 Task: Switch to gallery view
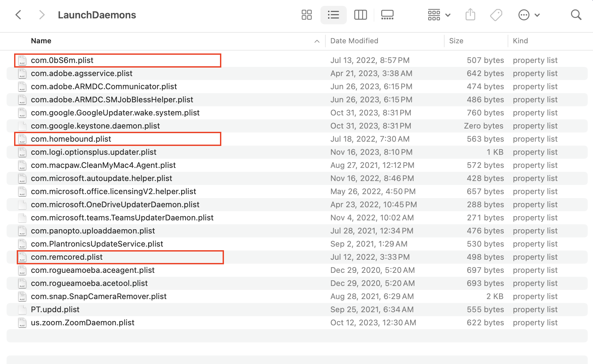point(387,15)
